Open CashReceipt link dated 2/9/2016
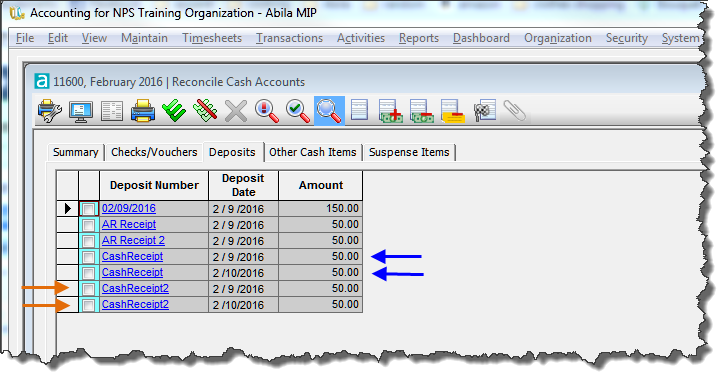This screenshot has height=380, width=722. pyautogui.click(x=132, y=257)
